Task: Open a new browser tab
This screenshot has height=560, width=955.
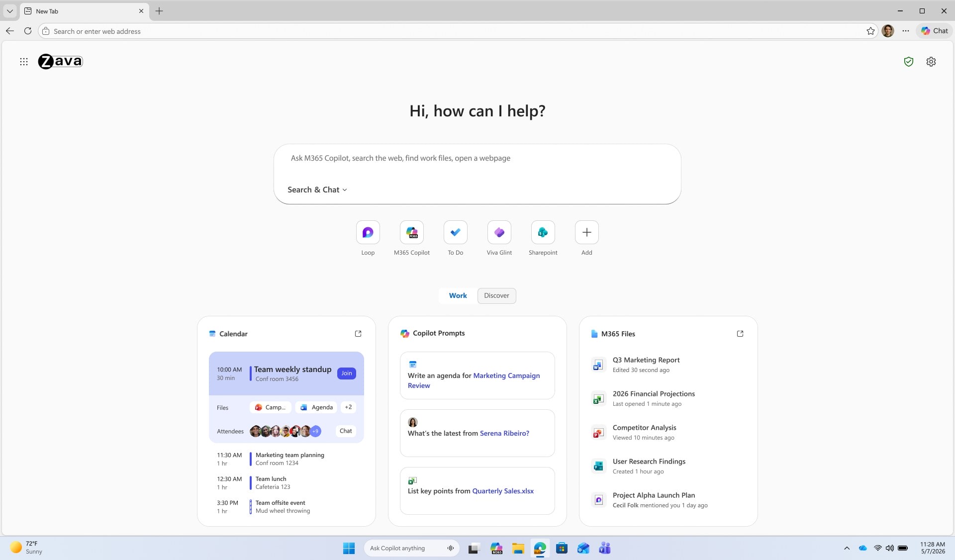Action: 159,11
